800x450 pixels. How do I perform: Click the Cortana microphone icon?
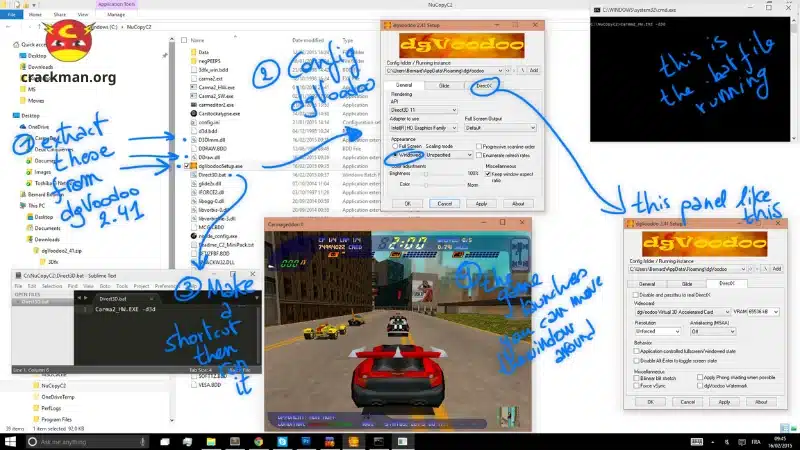pyautogui.click(x=142, y=442)
